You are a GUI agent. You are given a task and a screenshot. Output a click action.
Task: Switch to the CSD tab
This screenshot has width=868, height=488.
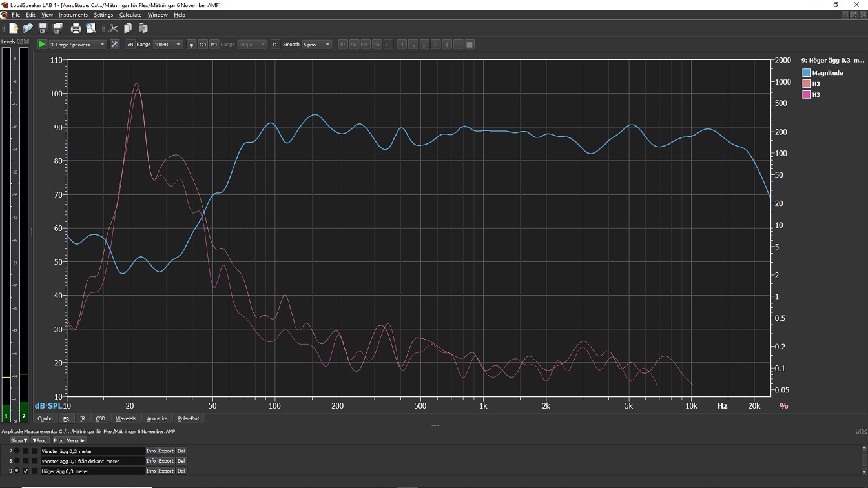click(100, 418)
